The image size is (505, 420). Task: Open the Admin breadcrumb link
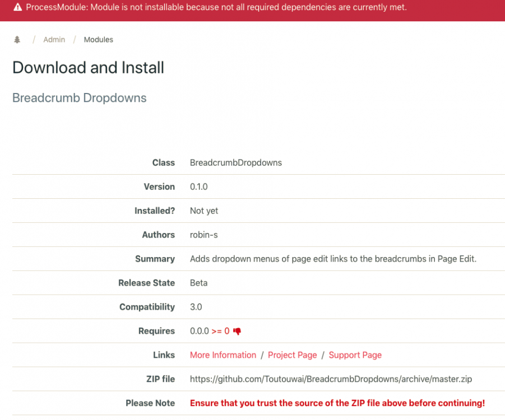pos(54,40)
